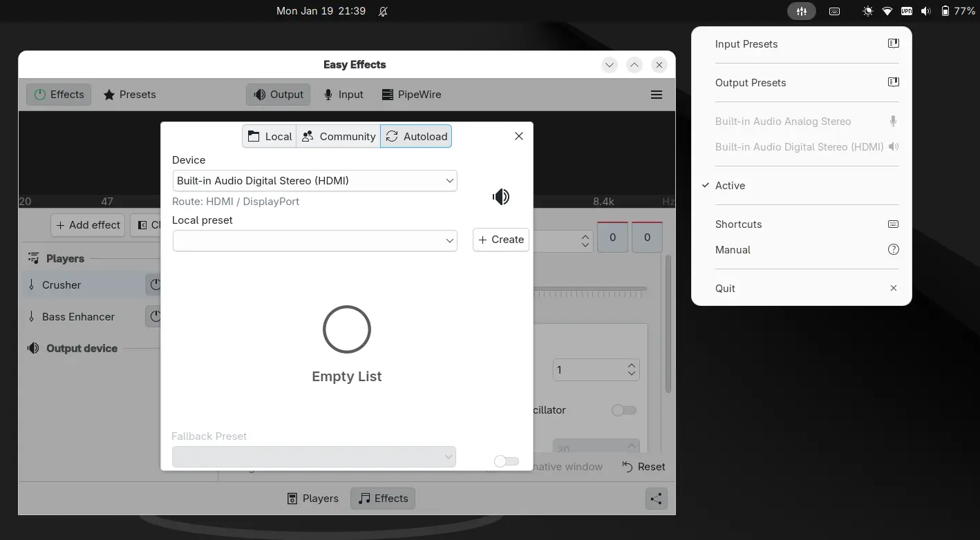
Task: Select Quit from the tray menu
Action: pos(726,289)
